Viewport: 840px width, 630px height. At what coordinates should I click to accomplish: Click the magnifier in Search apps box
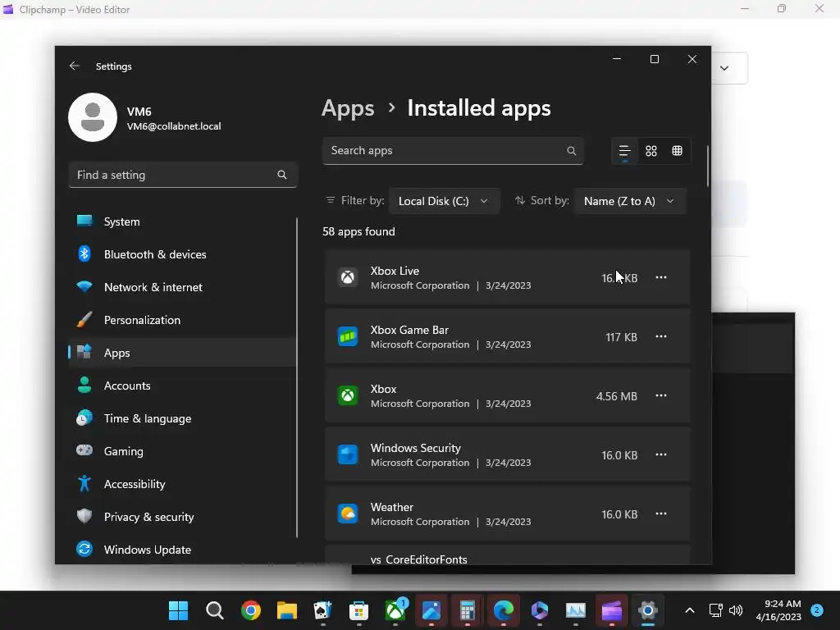coord(572,151)
